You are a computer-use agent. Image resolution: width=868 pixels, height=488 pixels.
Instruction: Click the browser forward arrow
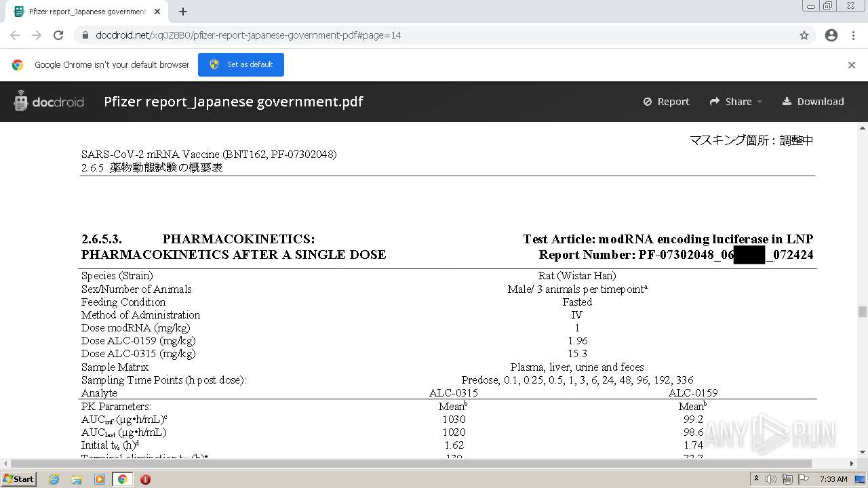[37, 35]
